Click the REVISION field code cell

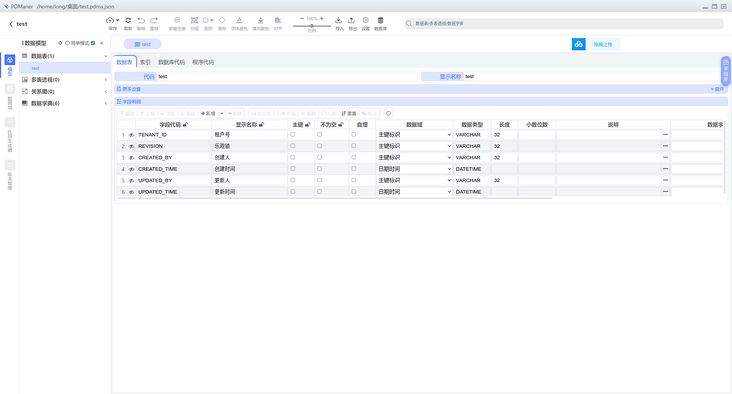coord(173,146)
